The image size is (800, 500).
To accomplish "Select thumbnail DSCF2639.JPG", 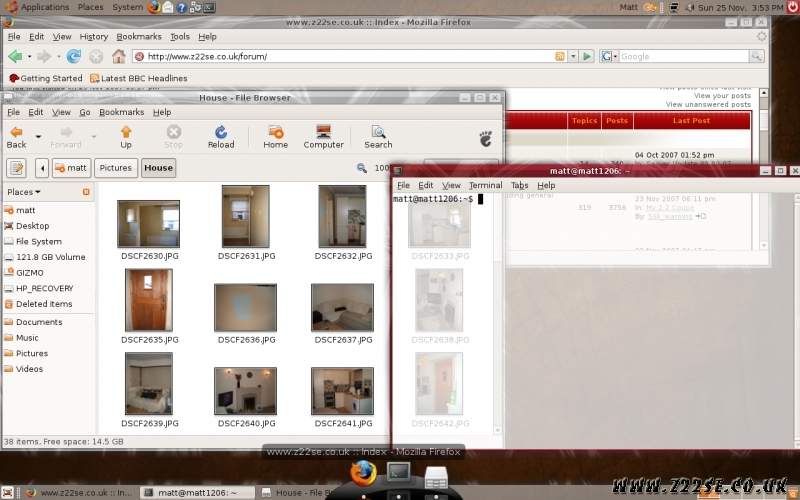I will (148, 384).
